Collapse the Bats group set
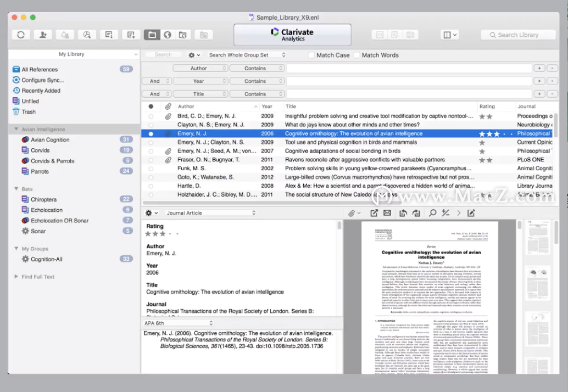568x392 pixels. [x=16, y=188]
